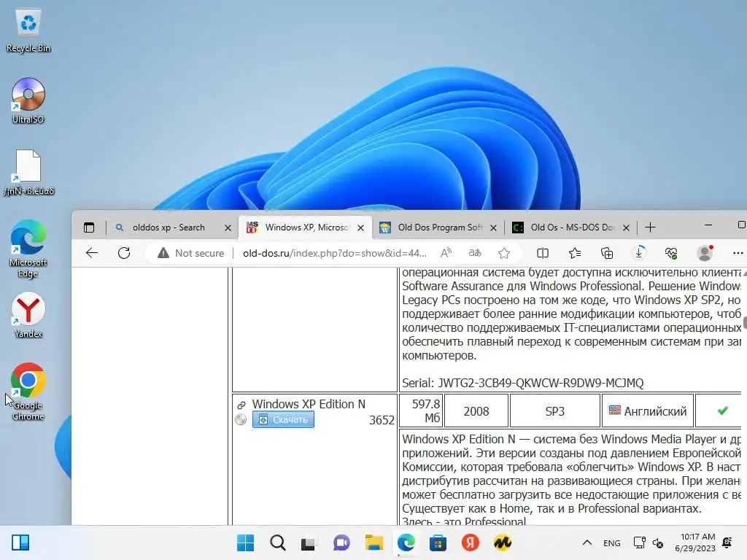Image resolution: width=747 pixels, height=560 pixels.
Task: Open taskbar Search
Action: tap(278, 542)
